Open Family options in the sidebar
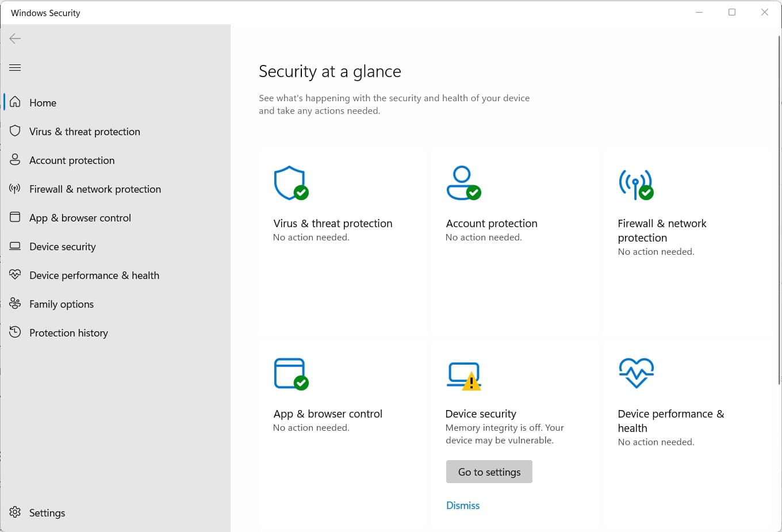Viewport: 782px width, 532px height. [61, 304]
